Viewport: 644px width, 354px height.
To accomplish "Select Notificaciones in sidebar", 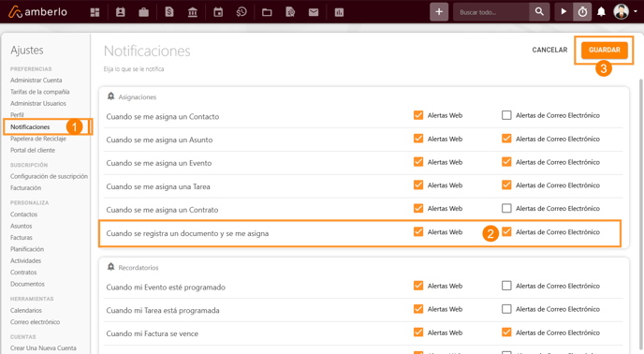I will click(x=30, y=126).
